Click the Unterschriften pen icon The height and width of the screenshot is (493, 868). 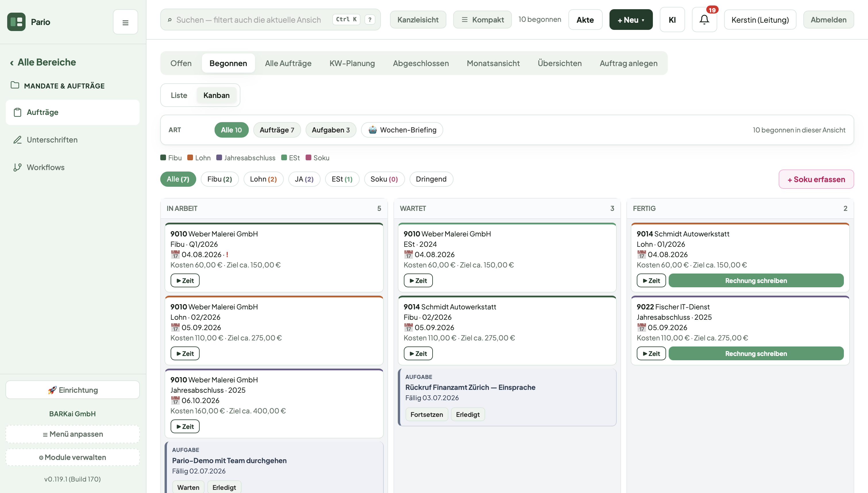tap(18, 140)
